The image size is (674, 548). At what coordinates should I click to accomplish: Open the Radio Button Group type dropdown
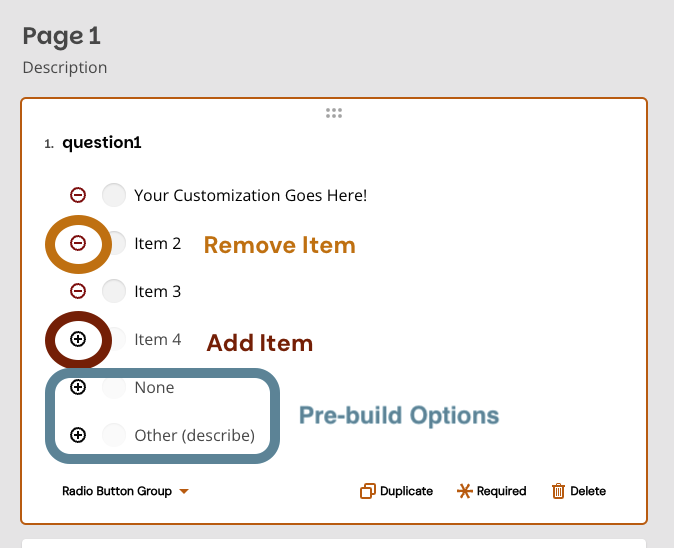125,491
